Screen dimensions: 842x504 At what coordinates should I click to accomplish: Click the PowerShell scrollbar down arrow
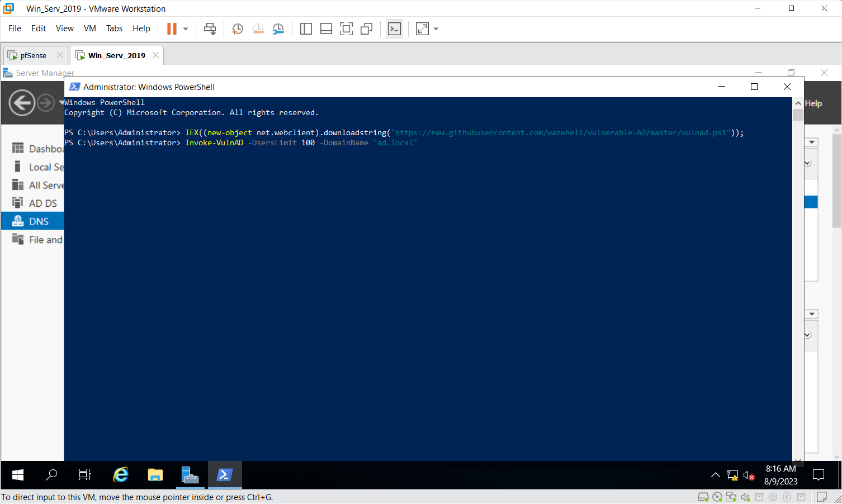[x=798, y=462]
